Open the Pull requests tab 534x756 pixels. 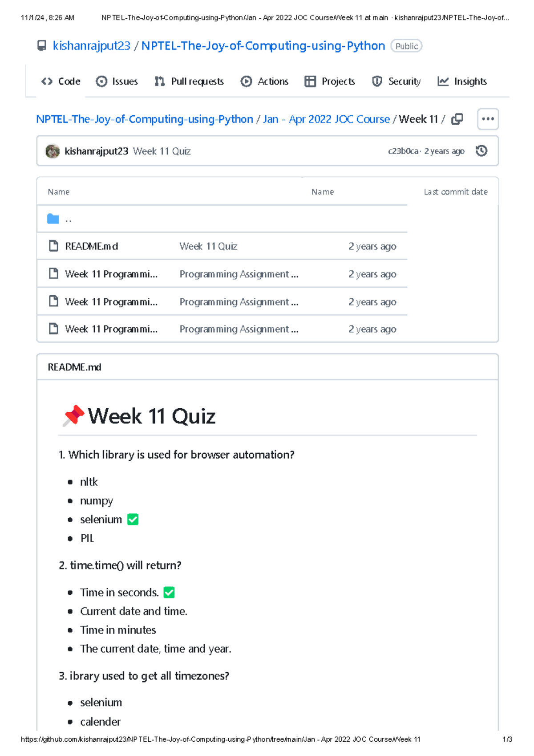tap(189, 81)
